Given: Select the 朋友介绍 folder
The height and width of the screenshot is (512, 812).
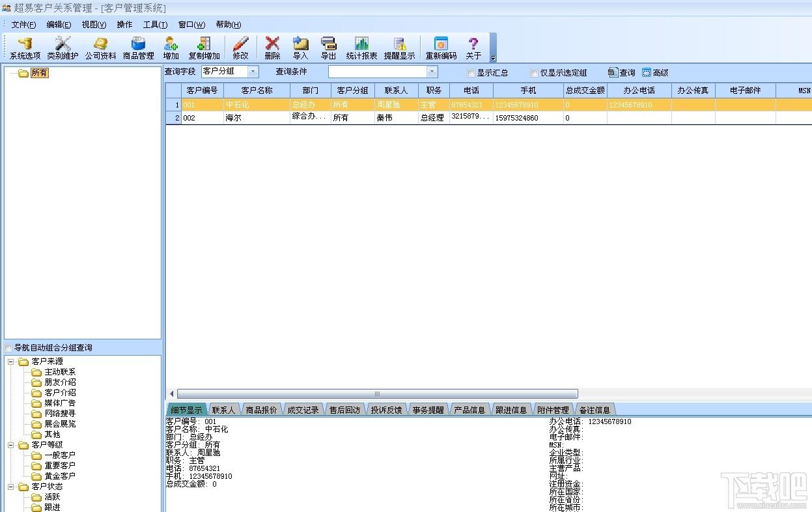Looking at the screenshot, I should pyautogui.click(x=60, y=382).
